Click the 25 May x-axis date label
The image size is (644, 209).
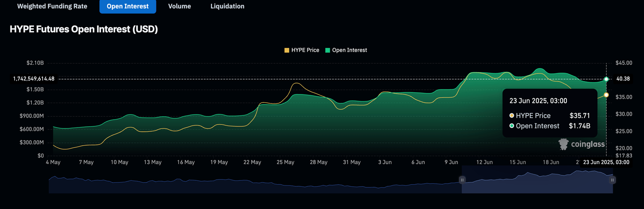(286, 162)
